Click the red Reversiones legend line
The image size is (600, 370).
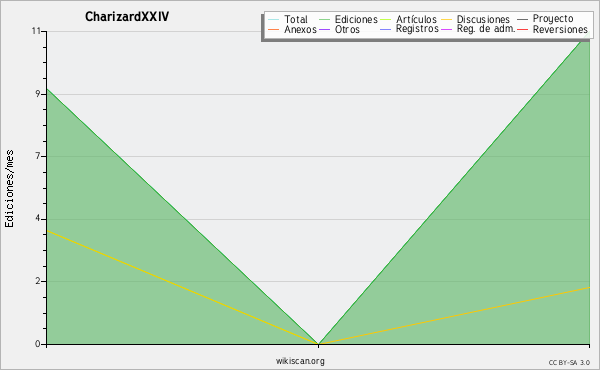[x=522, y=29]
